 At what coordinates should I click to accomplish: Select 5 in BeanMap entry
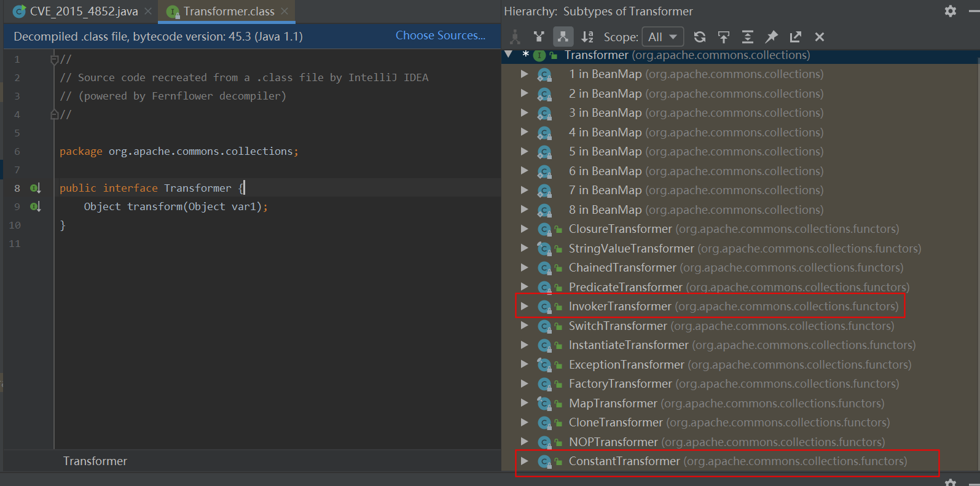[696, 151]
